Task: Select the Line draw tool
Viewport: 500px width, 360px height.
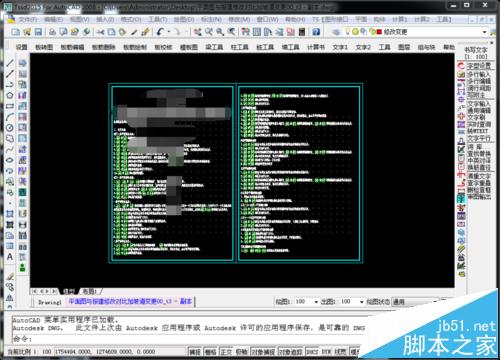Action: point(10,63)
